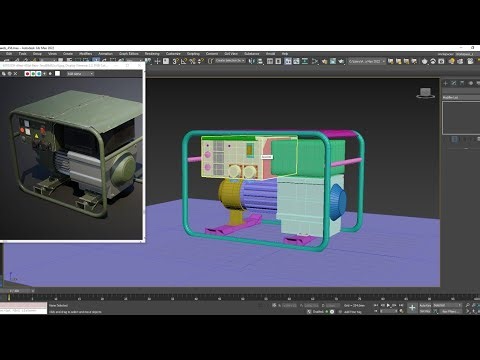Viewport: 480px width, 360px height.
Task: Open the Scripting menu
Action: pyautogui.click(x=193, y=54)
